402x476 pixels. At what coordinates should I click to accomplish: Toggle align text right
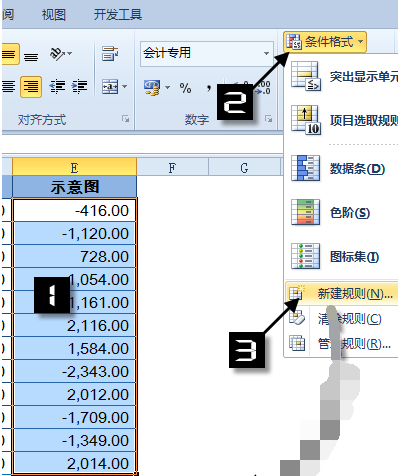point(31,87)
